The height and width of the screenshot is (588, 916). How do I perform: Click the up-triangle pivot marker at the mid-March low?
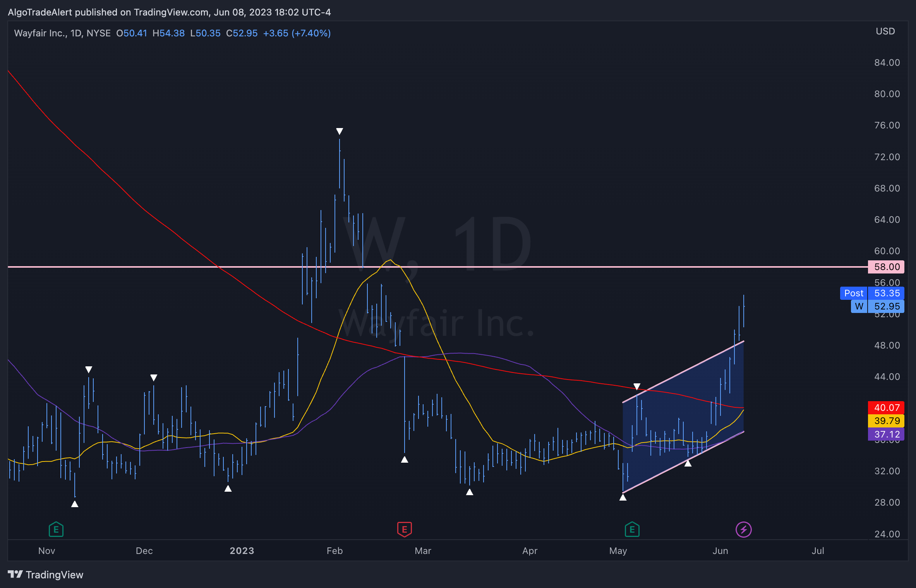[470, 492]
